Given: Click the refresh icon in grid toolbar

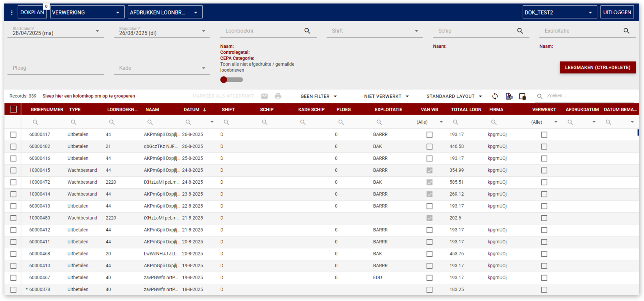Looking at the screenshot, I should point(495,96).
